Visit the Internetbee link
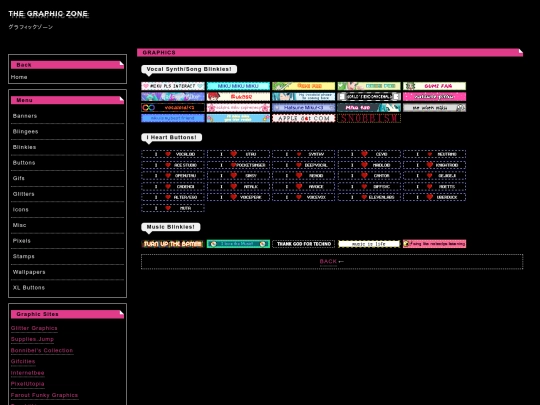Viewport: 540px width, 405px height. click(x=28, y=373)
